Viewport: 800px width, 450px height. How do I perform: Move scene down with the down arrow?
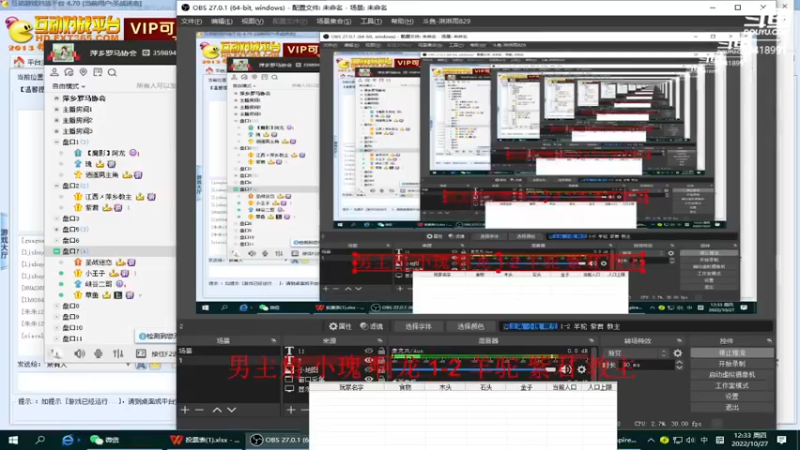coord(232,410)
